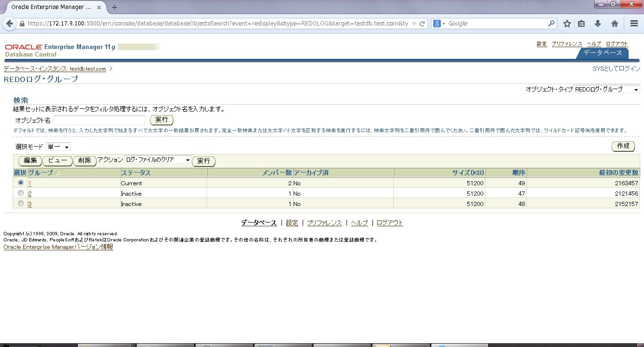Screen dimensions: 644x347
Task: Open a new tab with the plus button
Action: coord(115,7)
